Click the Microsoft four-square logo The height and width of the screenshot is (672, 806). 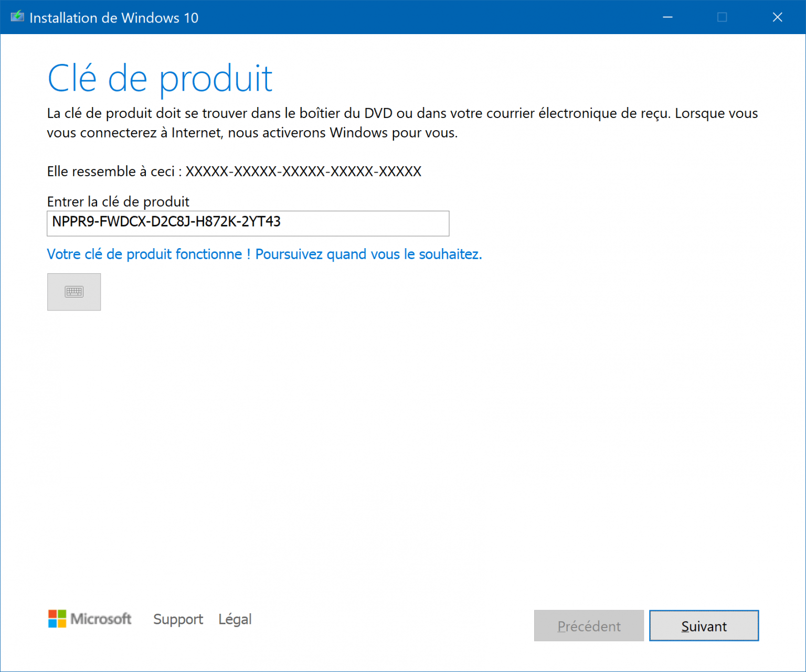(x=56, y=619)
